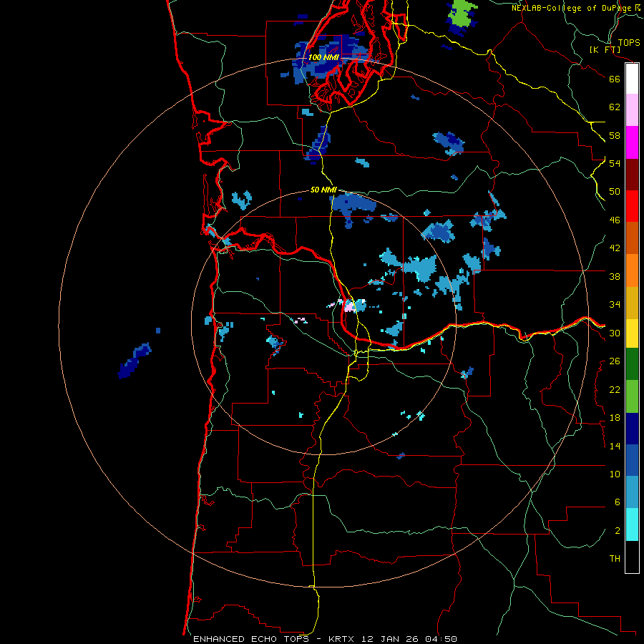Click the '54' legend value
644x644 pixels.
[615, 163]
